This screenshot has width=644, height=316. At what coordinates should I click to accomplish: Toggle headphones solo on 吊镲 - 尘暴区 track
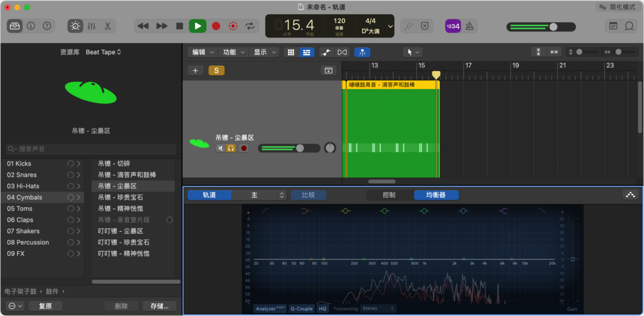(231, 148)
